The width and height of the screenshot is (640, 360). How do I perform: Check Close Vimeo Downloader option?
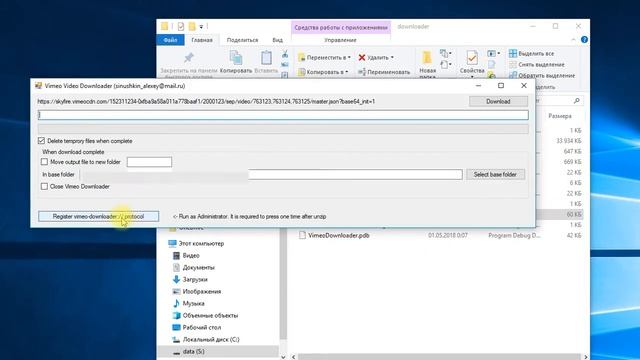[44, 187]
